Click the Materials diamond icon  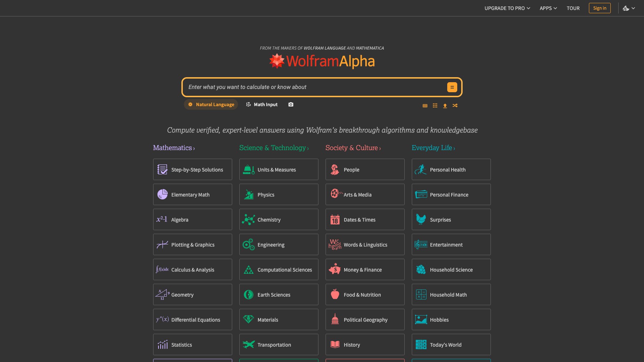point(248,319)
